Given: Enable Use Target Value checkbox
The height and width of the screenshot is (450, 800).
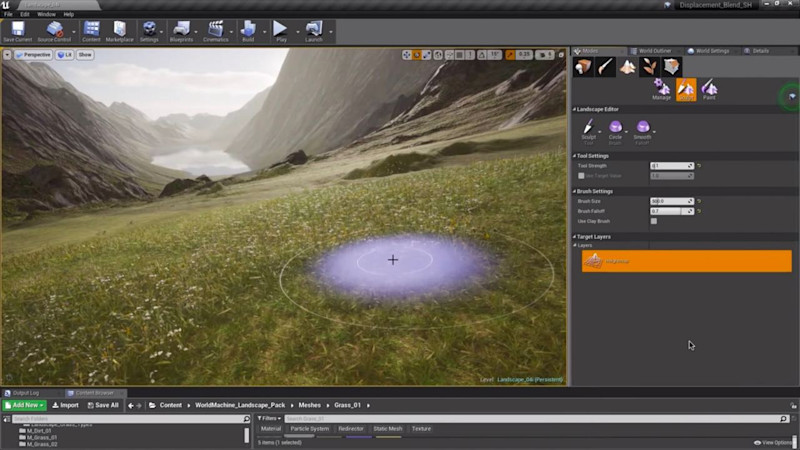Looking at the screenshot, I should click(x=581, y=176).
